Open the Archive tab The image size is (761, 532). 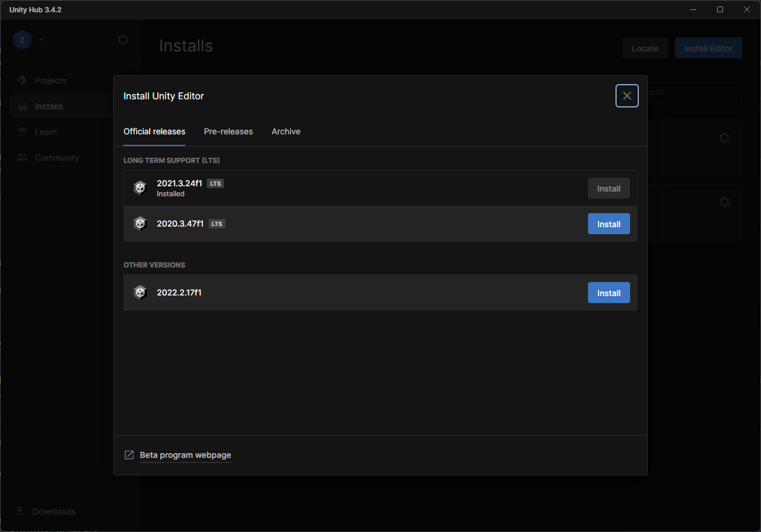click(286, 131)
